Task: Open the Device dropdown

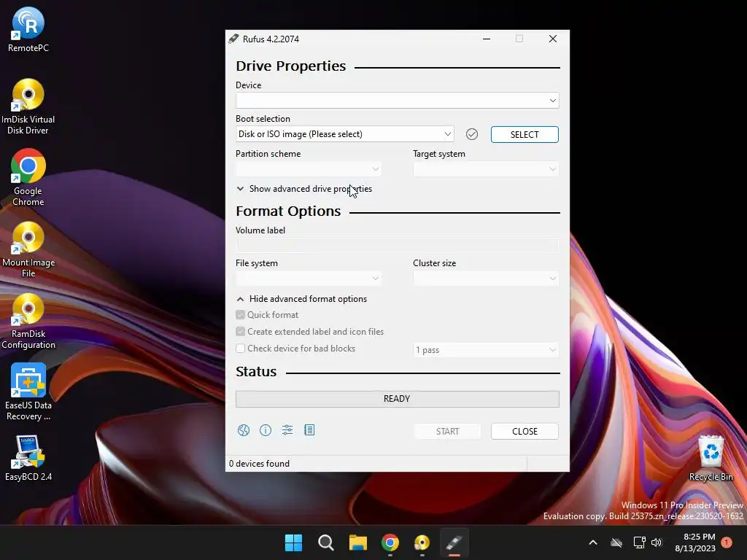Action: tap(398, 101)
